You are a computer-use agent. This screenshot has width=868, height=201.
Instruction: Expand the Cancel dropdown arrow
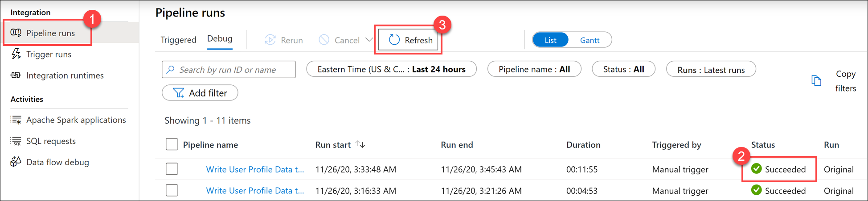tap(369, 40)
